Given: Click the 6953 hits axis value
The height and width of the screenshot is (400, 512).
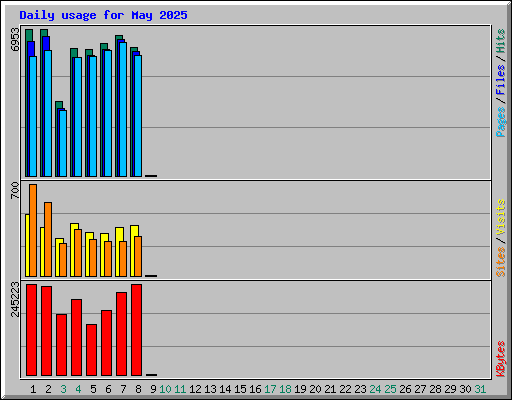Looking at the screenshot, I should pos(15,39).
